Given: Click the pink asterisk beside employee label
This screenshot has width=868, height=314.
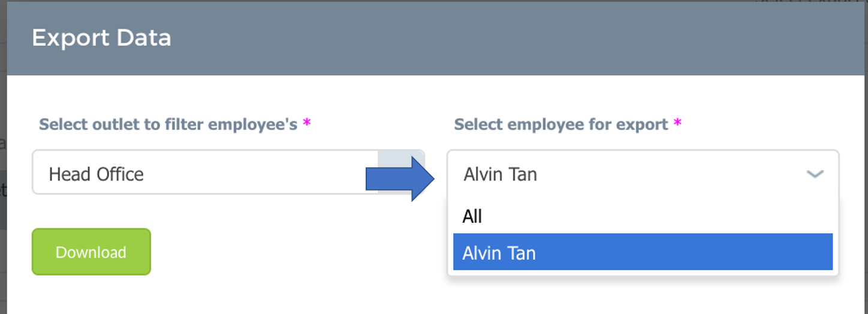Looking at the screenshot, I should (x=677, y=123).
